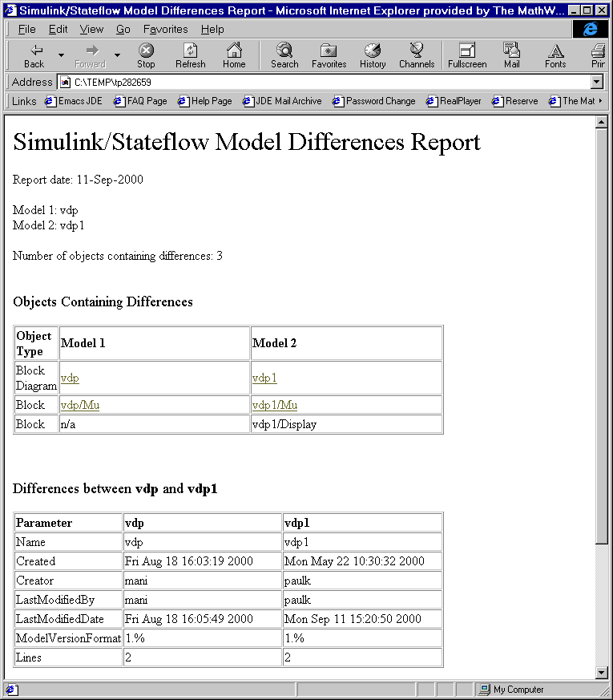Screen dimensions: 613x700
Task: Open the RealPlayer link
Action: 454,101
